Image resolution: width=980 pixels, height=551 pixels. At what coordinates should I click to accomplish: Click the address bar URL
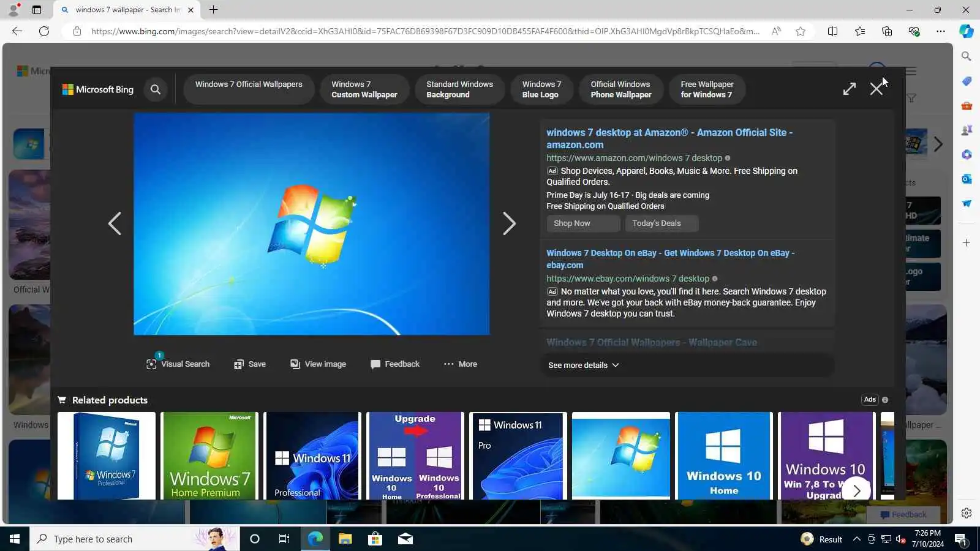(425, 31)
